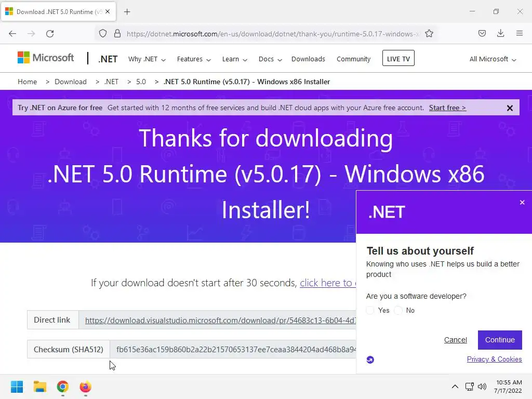Open Privacy & Cookies link
The image size is (532, 399).
pyautogui.click(x=495, y=360)
